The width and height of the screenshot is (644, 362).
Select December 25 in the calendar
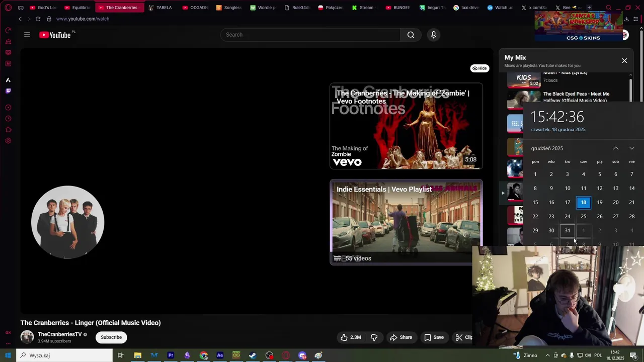[584, 217]
